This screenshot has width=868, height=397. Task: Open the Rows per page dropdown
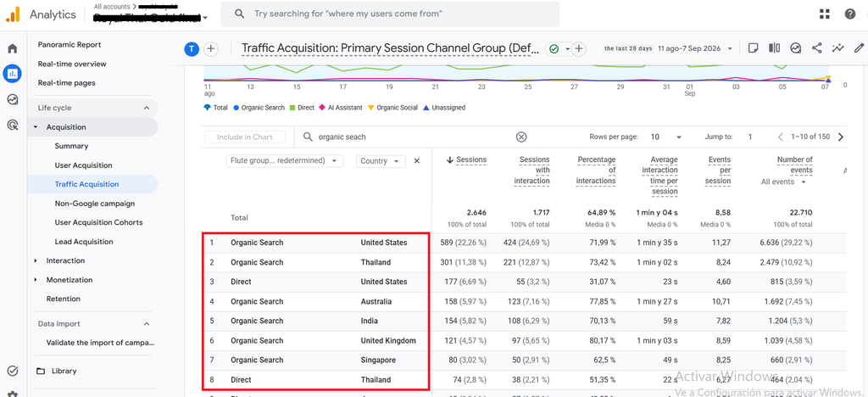(x=666, y=137)
